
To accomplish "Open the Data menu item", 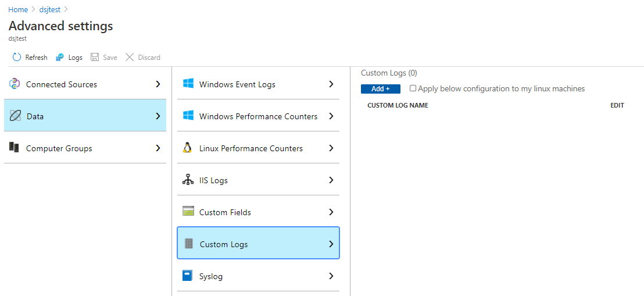I will pyautogui.click(x=85, y=116).
